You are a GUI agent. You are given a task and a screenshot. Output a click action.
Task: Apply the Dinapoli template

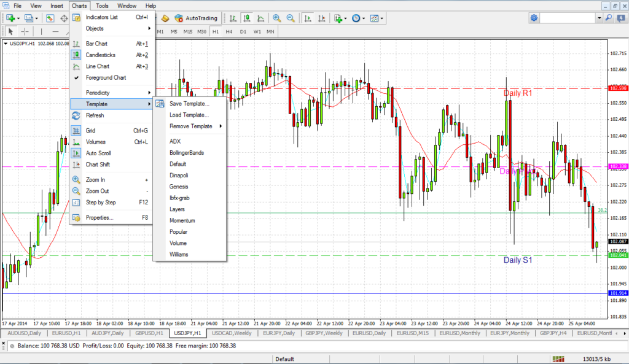click(190, 175)
